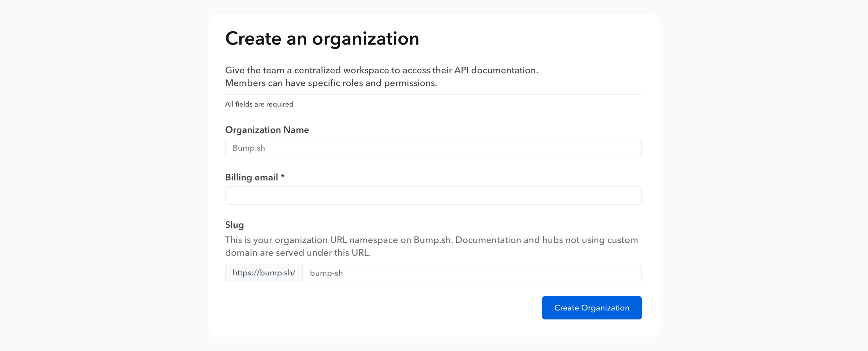Click the Slug input with bump-sh placeholder
The image size is (868, 351).
(471, 273)
